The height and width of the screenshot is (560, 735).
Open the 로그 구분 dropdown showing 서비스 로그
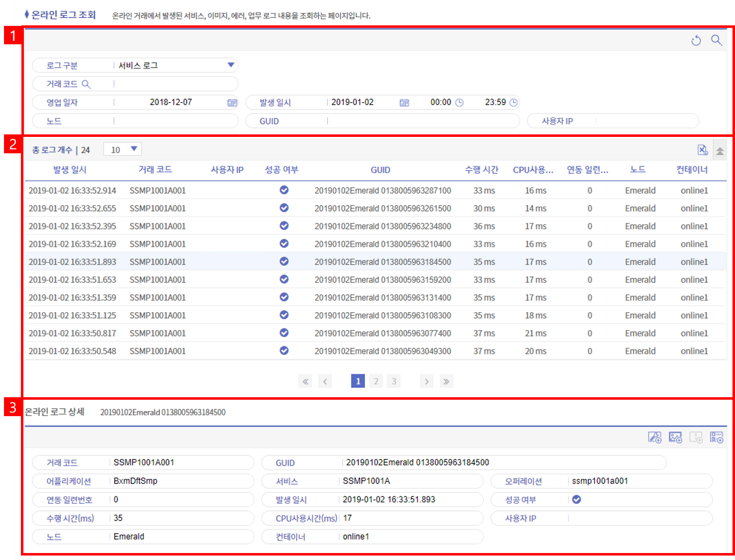point(176,65)
